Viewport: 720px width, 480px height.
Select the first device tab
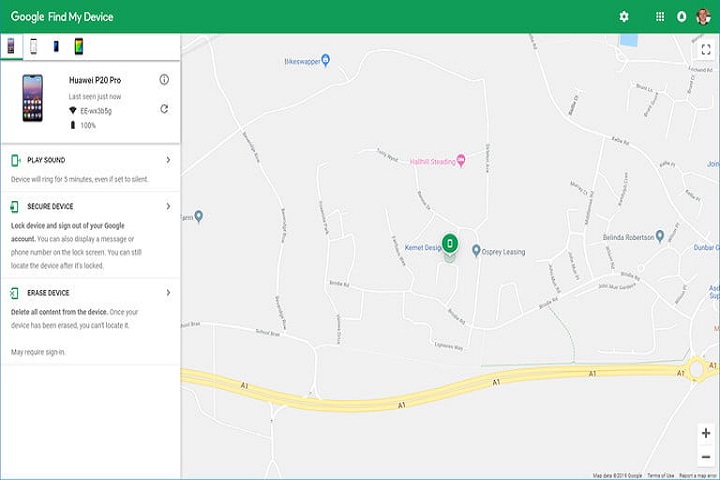[11, 46]
